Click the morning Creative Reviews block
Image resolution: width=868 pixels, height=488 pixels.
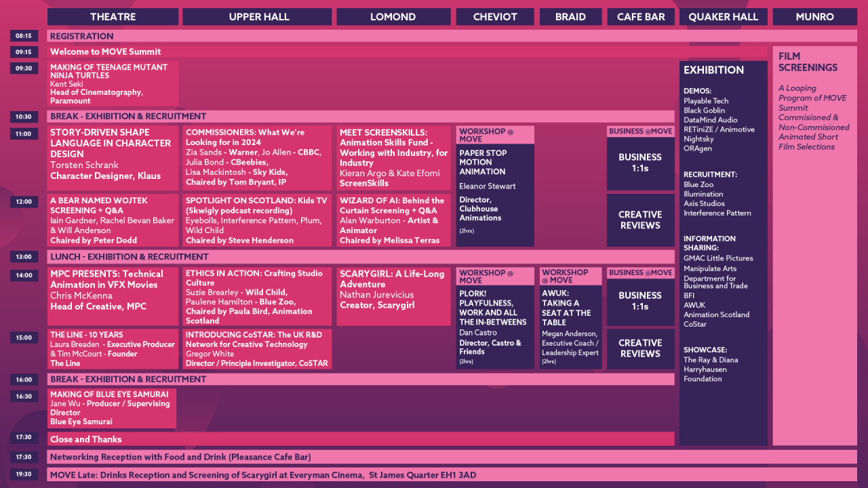[x=641, y=220]
